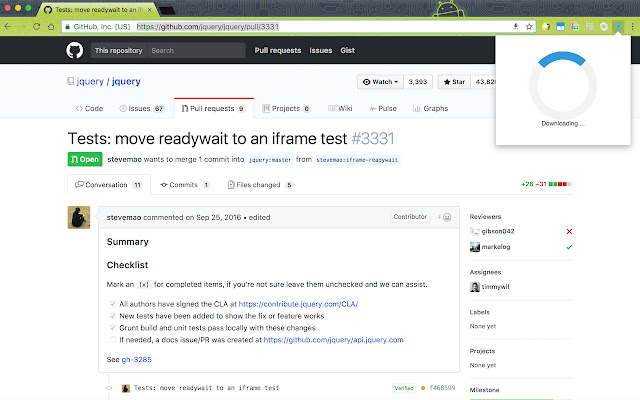The height and width of the screenshot is (400, 640).
Task: Open the Graphs tab
Action: coord(431,108)
